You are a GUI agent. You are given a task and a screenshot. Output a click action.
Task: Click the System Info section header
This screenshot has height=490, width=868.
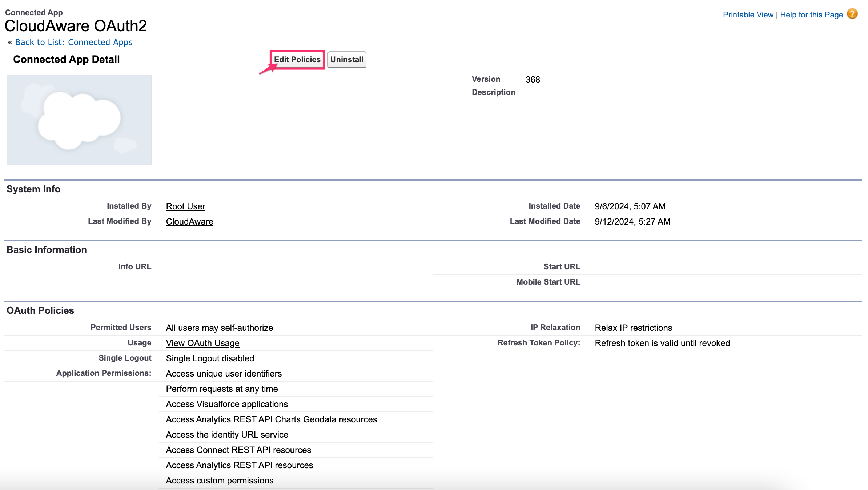tap(33, 189)
